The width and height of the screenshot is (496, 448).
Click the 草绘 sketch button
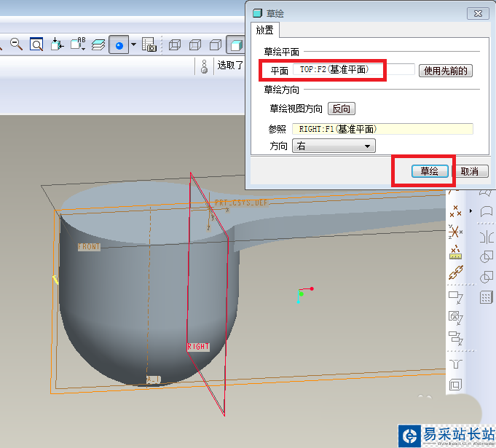tap(430, 171)
